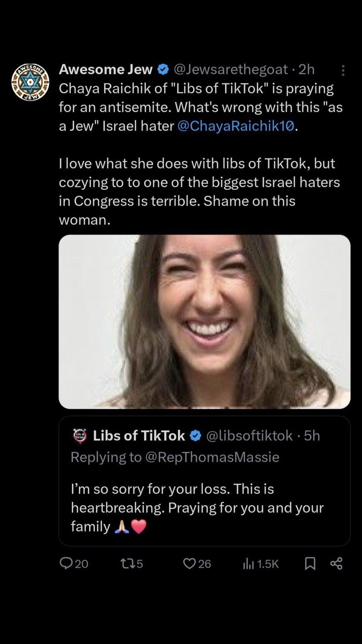View analytics via the 1.5K views icon

(x=249, y=563)
